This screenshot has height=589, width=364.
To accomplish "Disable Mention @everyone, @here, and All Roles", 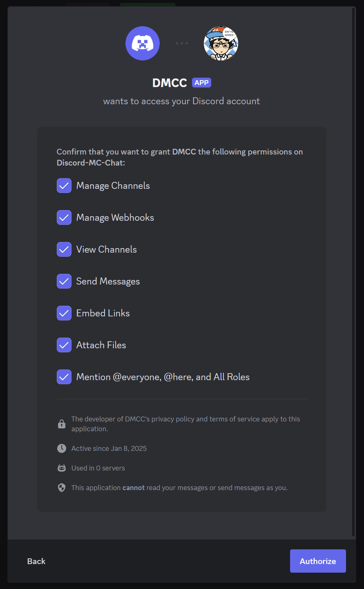I will [x=64, y=377].
